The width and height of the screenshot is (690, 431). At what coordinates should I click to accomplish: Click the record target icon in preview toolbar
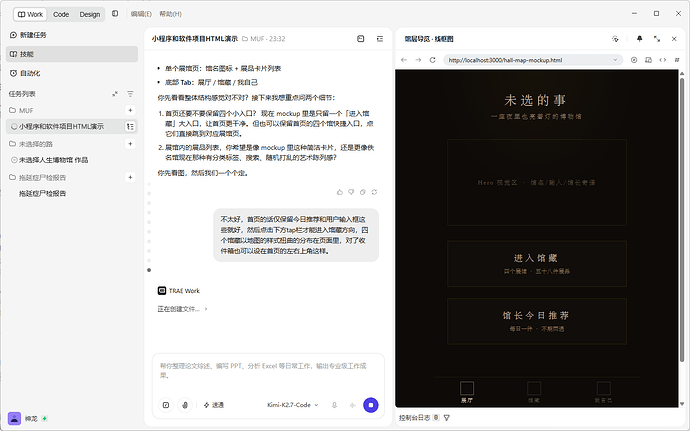pyautogui.click(x=634, y=60)
